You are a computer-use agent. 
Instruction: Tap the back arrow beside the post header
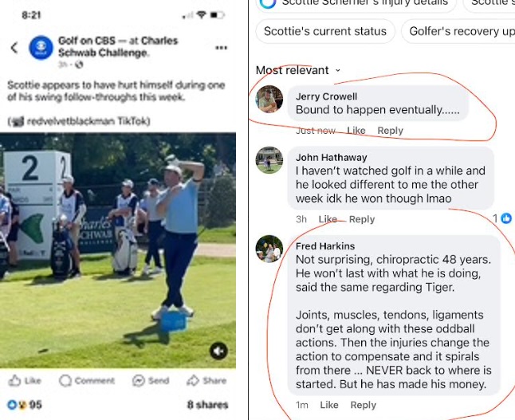14,48
